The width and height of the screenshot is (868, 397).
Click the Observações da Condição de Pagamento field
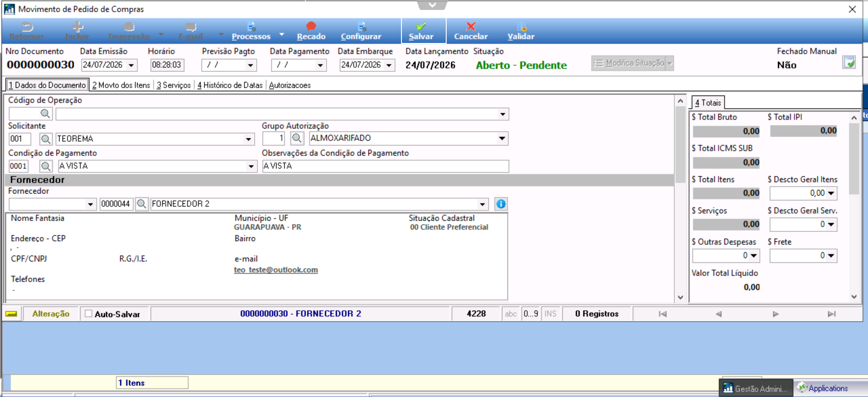[385, 166]
